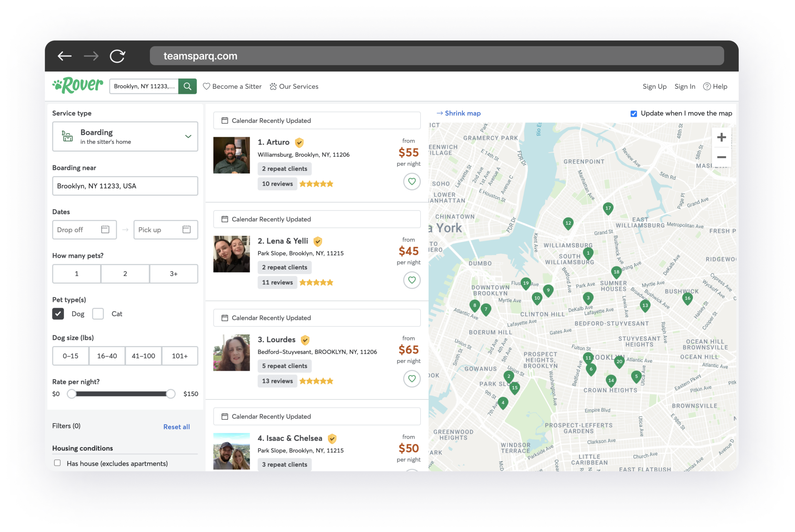795x532 pixels.
Task: Zoom out the map with minus
Action: click(x=721, y=157)
